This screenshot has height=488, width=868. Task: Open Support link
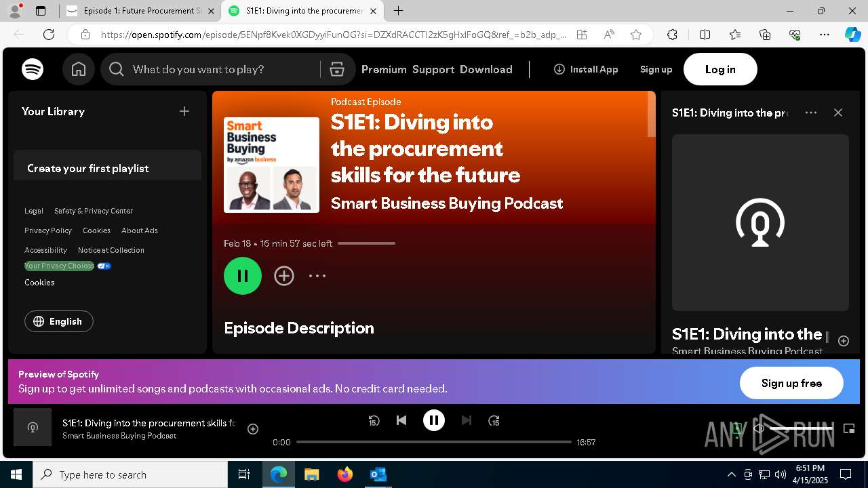click(433, 69)
